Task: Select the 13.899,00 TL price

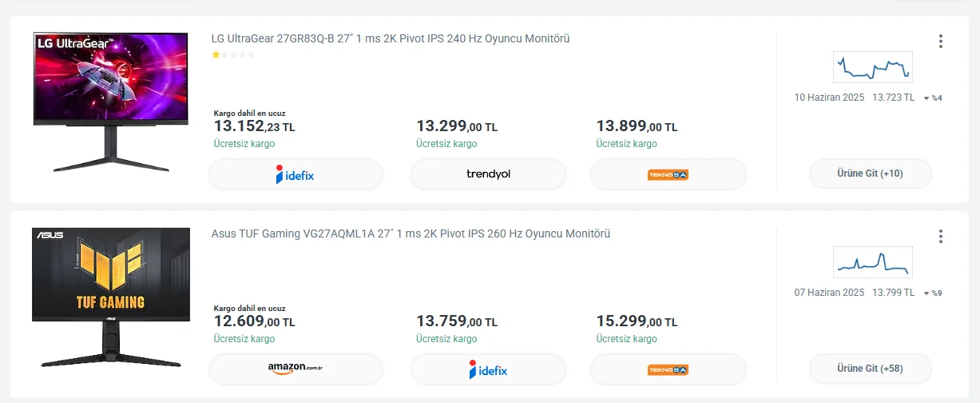Action: point(637,126)
